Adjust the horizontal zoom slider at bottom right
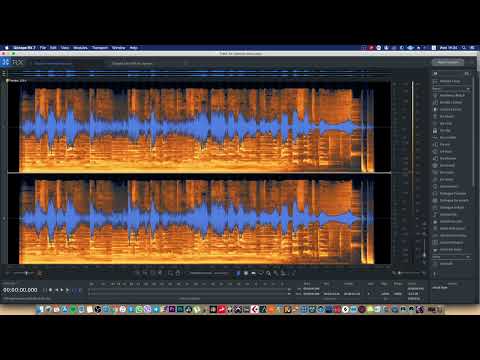The image size is (480, 360). coord(408,273)
